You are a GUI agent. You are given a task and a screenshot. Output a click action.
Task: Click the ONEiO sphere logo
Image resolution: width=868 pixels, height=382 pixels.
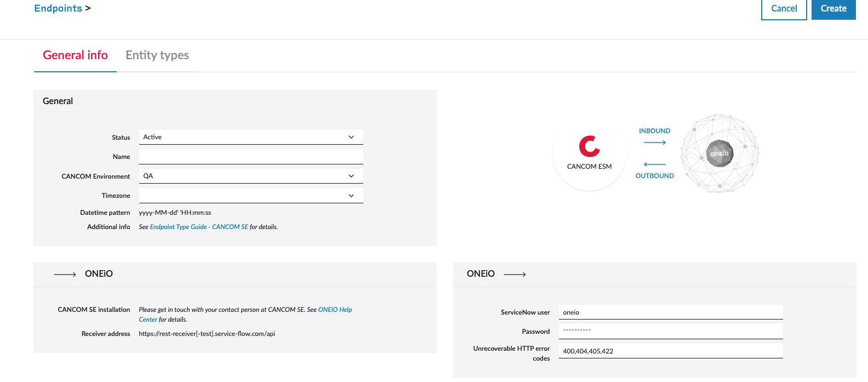pyautogui.click(x=720, y=153)
